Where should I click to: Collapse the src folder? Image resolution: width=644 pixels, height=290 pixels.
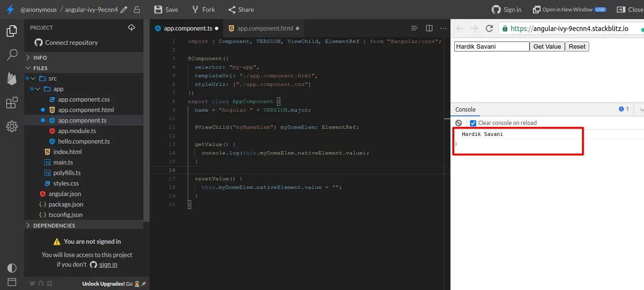coord(52,78)
